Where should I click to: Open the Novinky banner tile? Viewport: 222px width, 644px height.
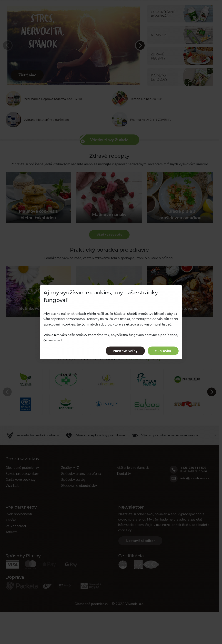click(x=180, y=35)
